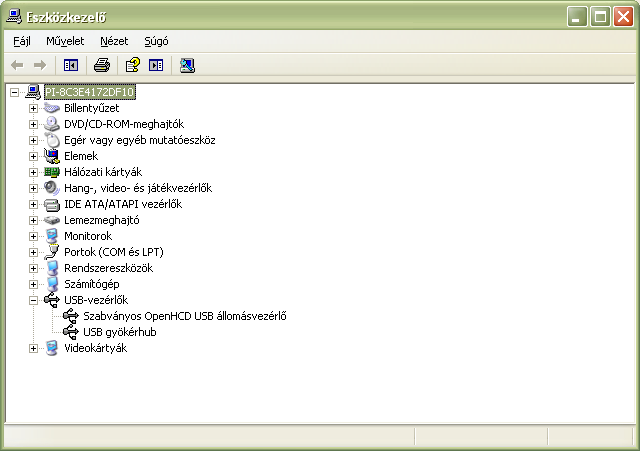Expand the Rendszereszközök category
Viewport: 640px width, 451px height.
[33, 268]
